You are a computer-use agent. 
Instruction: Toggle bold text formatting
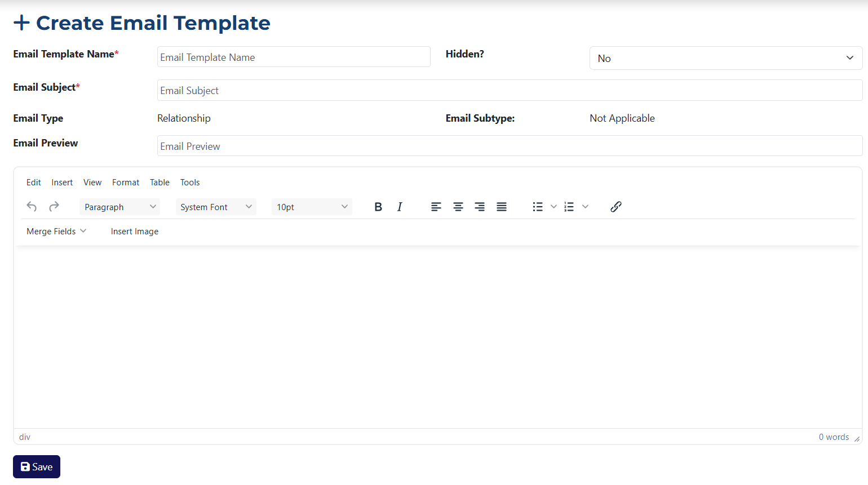tap(378, 207)
